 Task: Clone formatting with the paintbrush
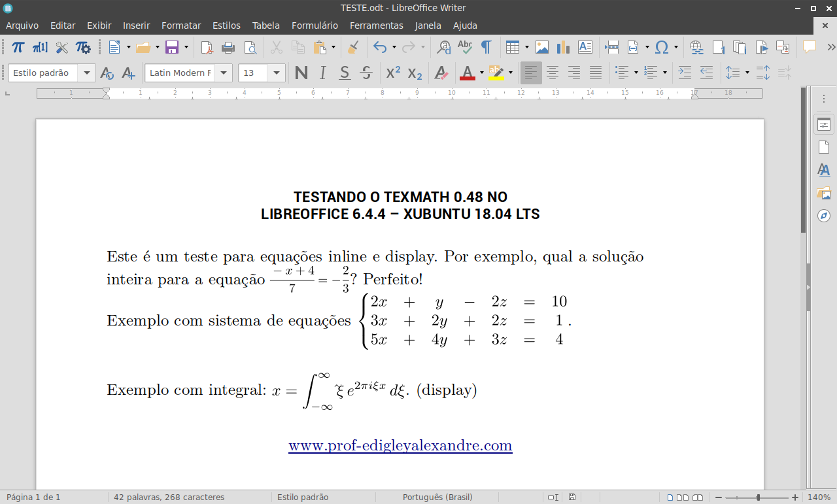point(353,47)
